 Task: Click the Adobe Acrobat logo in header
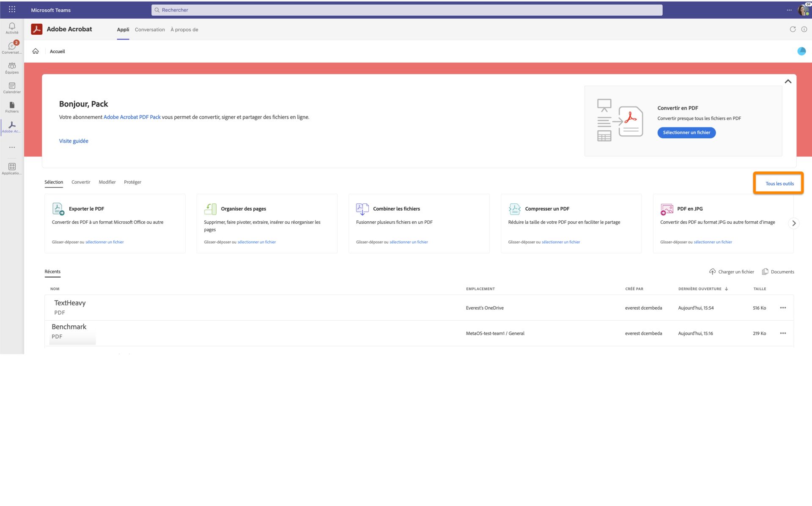[37, 29]
